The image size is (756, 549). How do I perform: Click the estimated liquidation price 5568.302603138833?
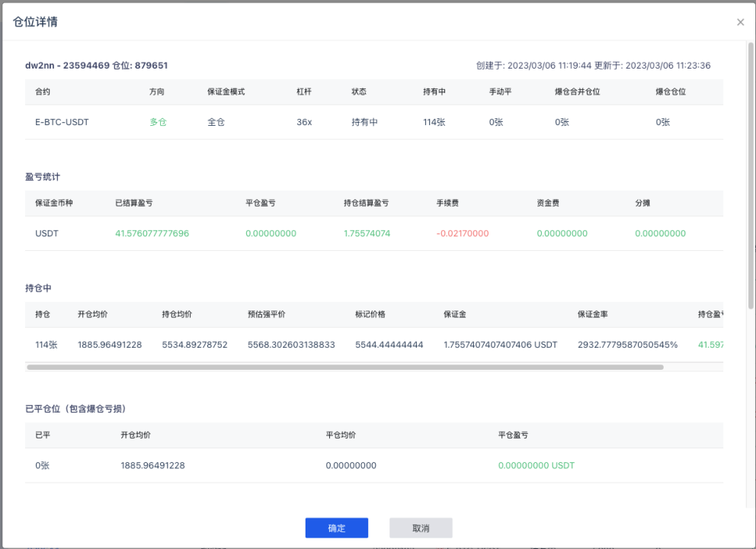tap(291, 345)
